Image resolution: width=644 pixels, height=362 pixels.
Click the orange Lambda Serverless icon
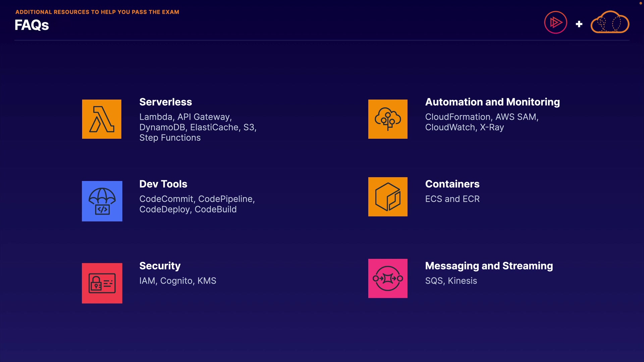[x=102, y=119]
